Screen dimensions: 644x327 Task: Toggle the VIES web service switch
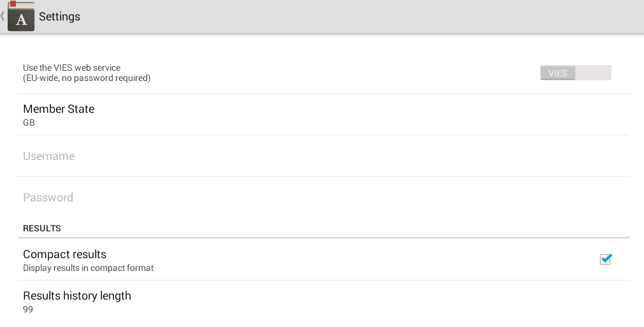coord(575,73)
